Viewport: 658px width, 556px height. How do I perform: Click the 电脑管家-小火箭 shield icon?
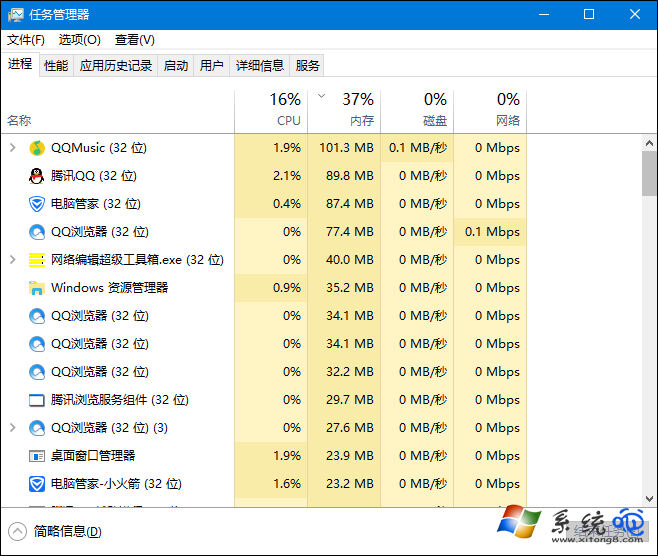tap(37, 484)
